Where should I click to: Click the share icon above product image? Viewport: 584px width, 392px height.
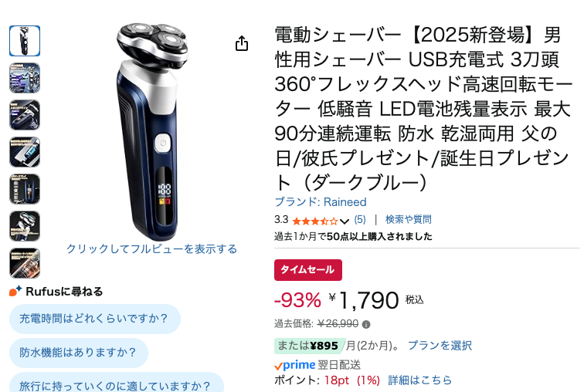point(242,43)
